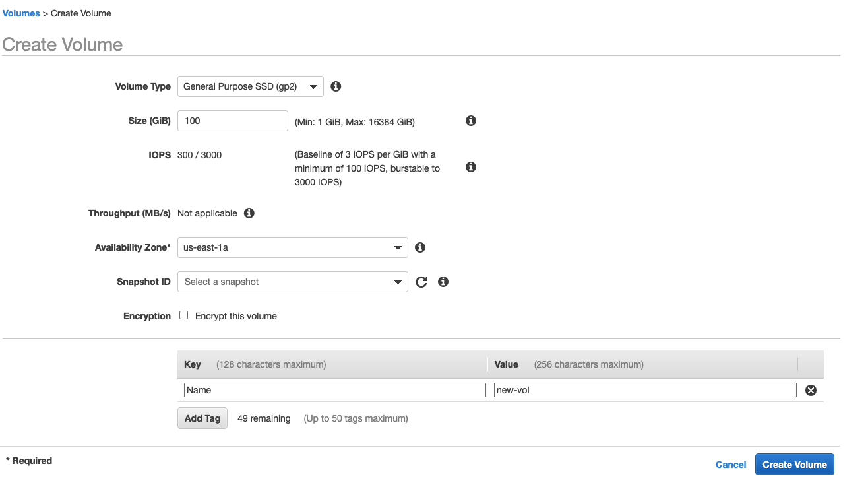
Task: Click the Not applicable throughput text
Action: coord(208,213)
